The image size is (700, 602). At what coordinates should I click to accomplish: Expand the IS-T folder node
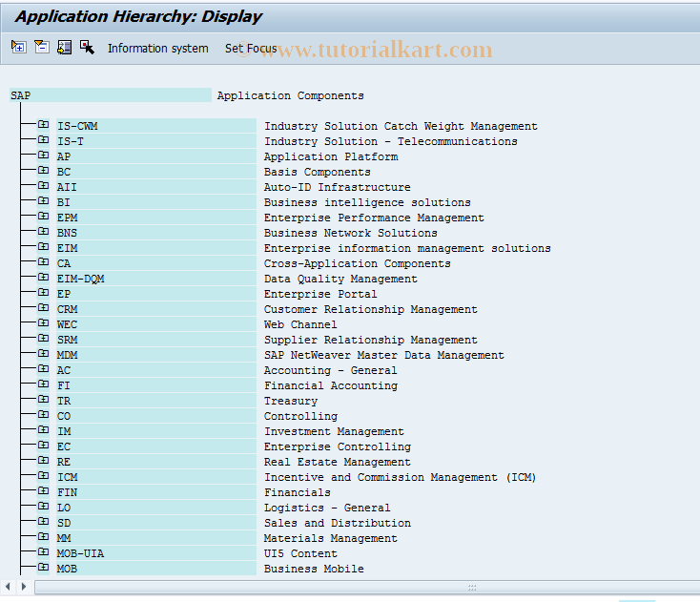tap(43, 140)
